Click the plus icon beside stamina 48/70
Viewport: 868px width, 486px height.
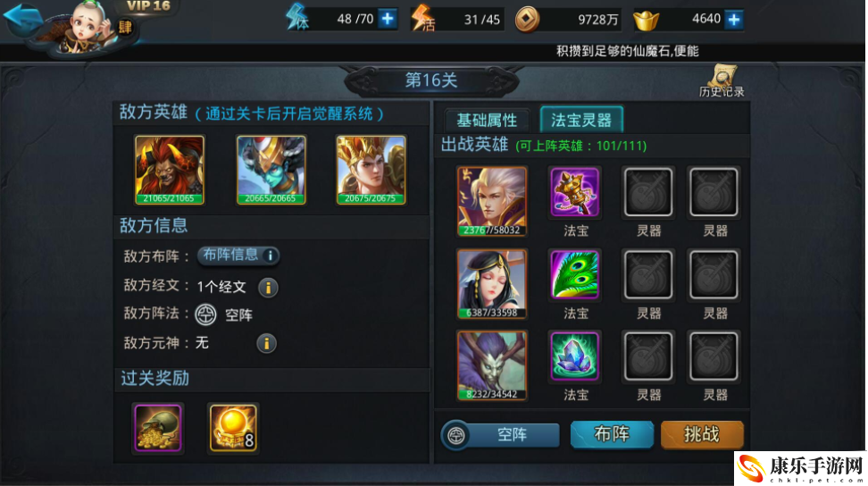tap(388, 19)
